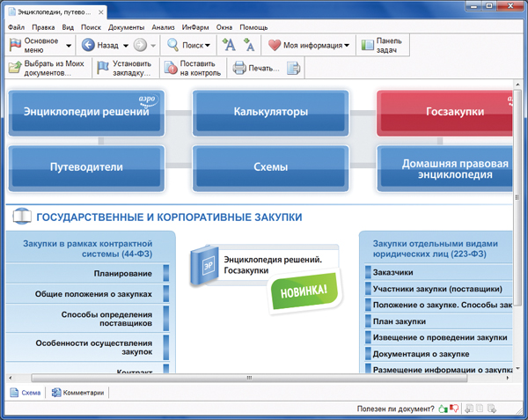Click the Back arrow icon
This screenshot has height=420, width=528.
pyautogui.click(x=88, y=44)
